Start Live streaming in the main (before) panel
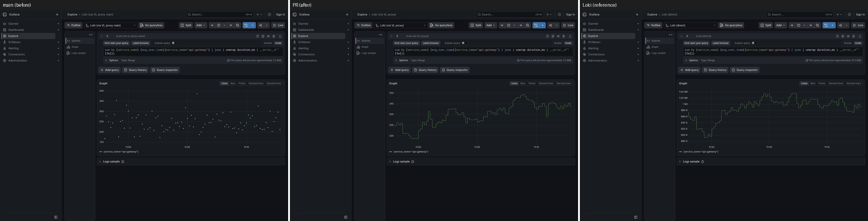Viewport: 868px width, 221px height. 278,25
